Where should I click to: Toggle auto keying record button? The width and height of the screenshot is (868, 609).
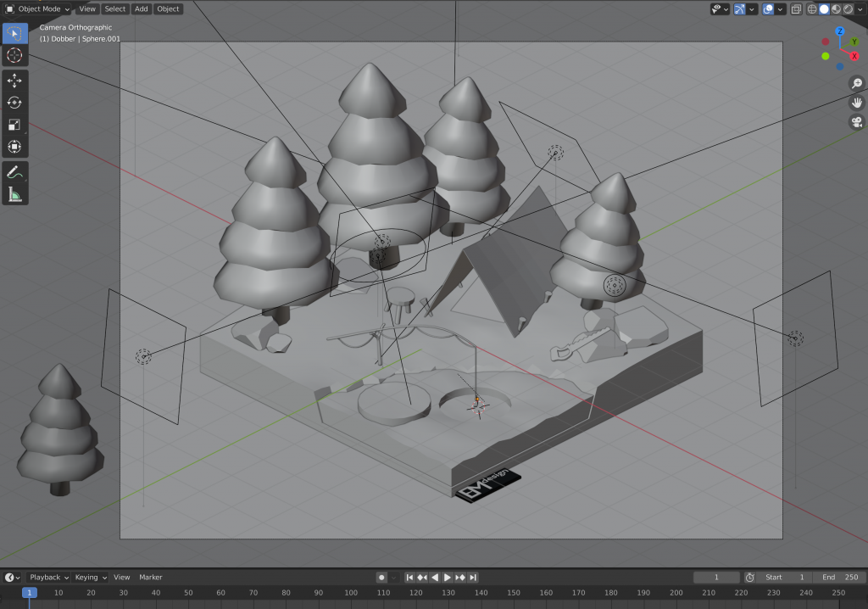click(x=381, y=578)
